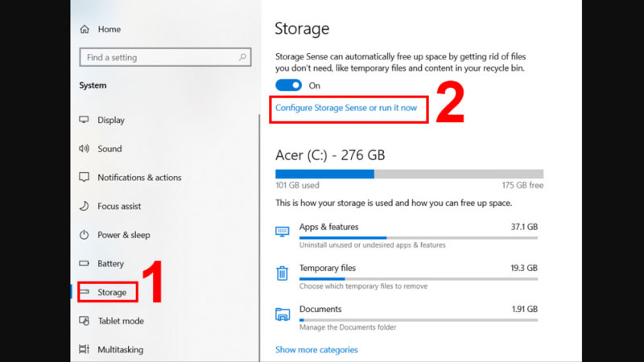
Task: Click the Battery icon in sidebar
Action: (x=84, y=264)
